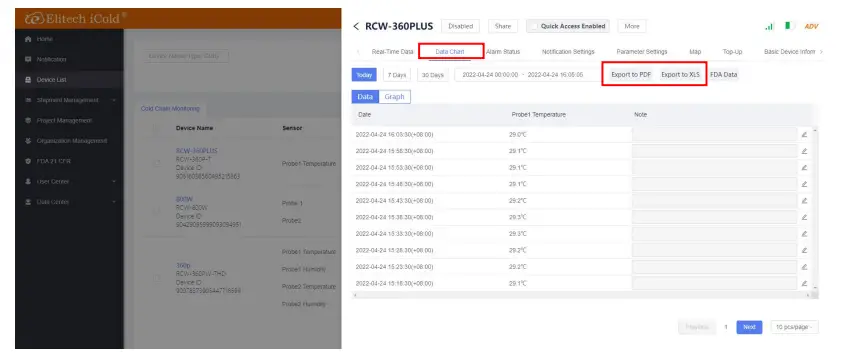Screen dimensions: 850x364
Task: Click the FDA 21 CFR shield icon
Action: 28,161
